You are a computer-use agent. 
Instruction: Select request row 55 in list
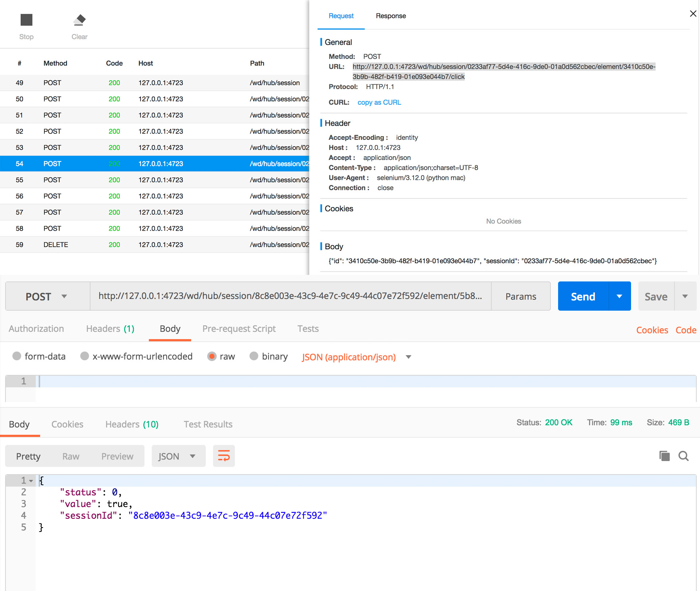click(x=155, y=180)
